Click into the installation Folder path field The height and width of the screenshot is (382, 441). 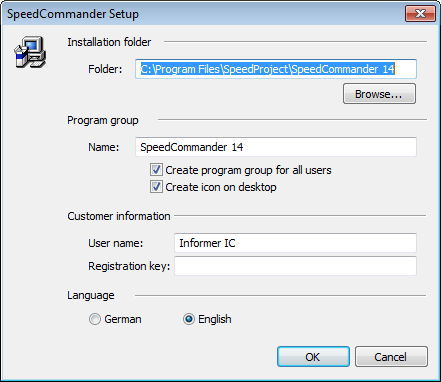[276, 69]
